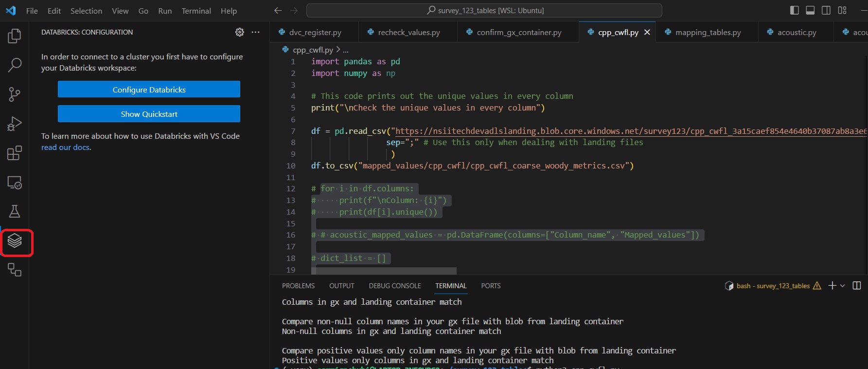Click cpp_cwfl.py in the breadcrumb

coord(313,50)
